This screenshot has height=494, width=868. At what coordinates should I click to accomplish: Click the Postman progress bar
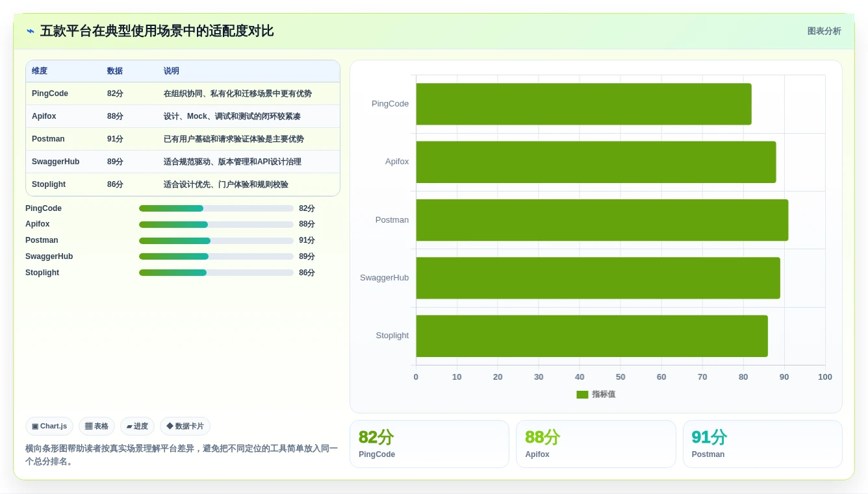[216, 241]
